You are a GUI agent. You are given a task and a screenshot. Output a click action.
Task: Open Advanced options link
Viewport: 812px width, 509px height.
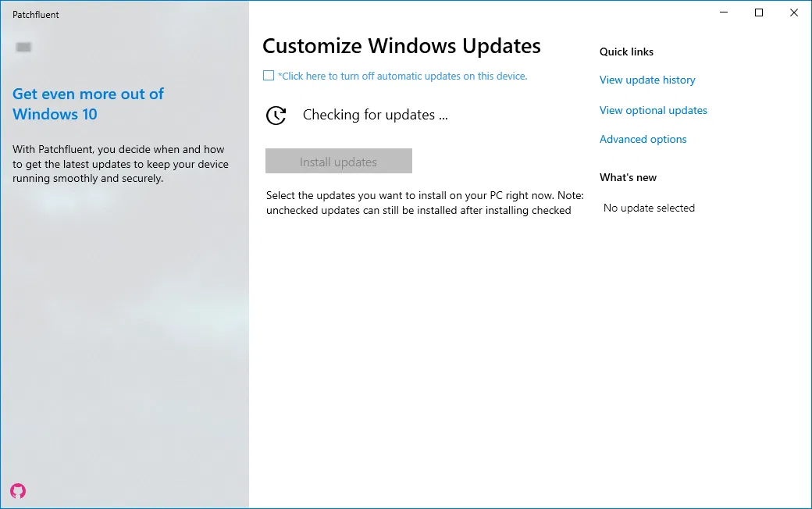point(643,139)
